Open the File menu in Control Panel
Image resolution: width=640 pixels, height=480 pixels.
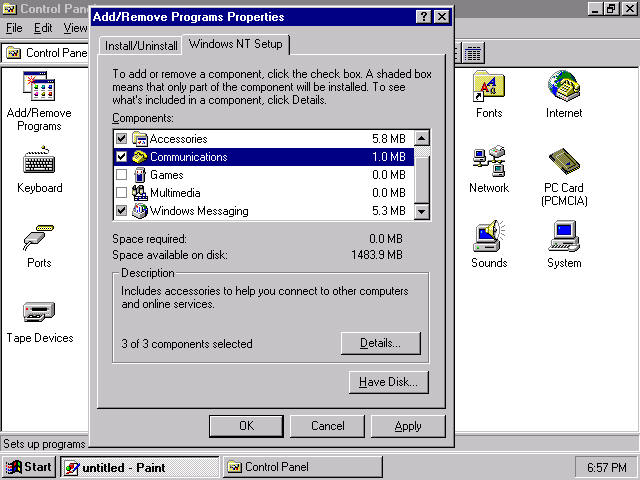(14, 28)
